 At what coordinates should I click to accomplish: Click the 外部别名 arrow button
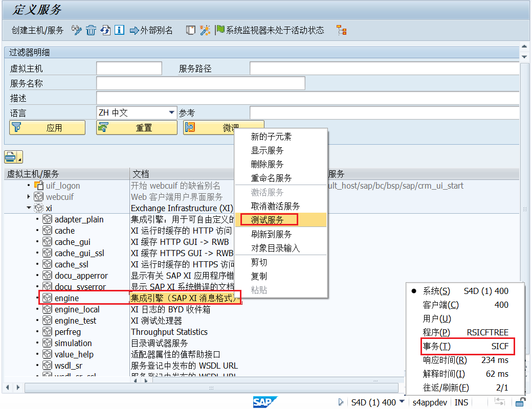click(151, 31)
